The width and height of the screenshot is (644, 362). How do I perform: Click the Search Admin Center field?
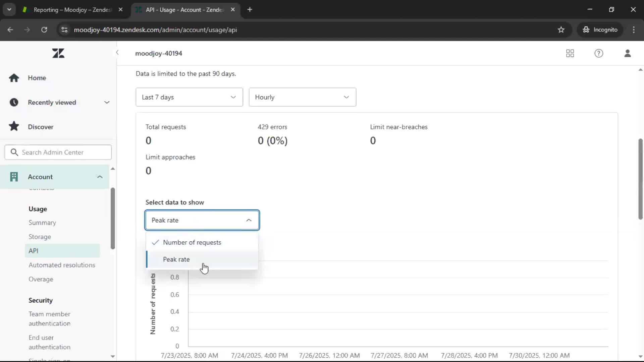point(58,152)
